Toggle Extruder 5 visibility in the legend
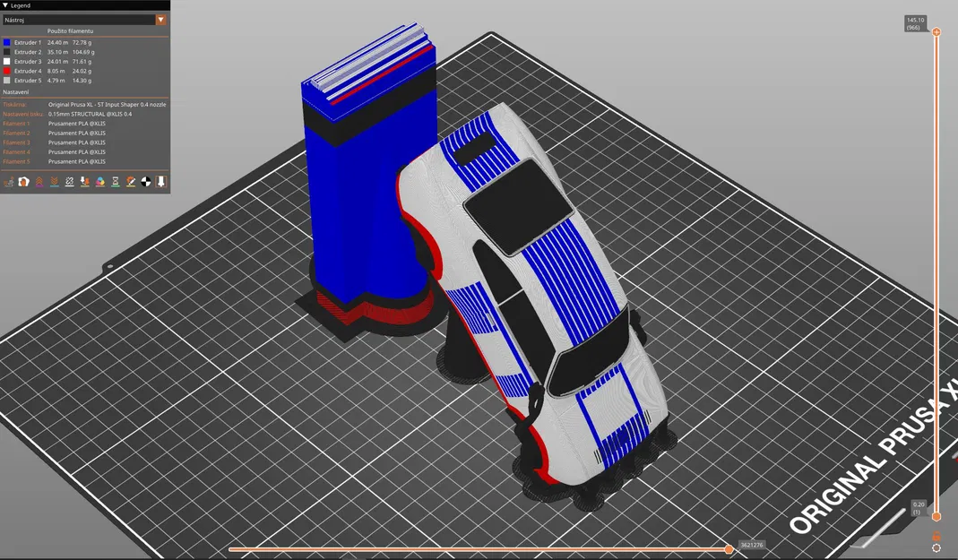Screen dimensions: 958x560 tap(28, 80)
